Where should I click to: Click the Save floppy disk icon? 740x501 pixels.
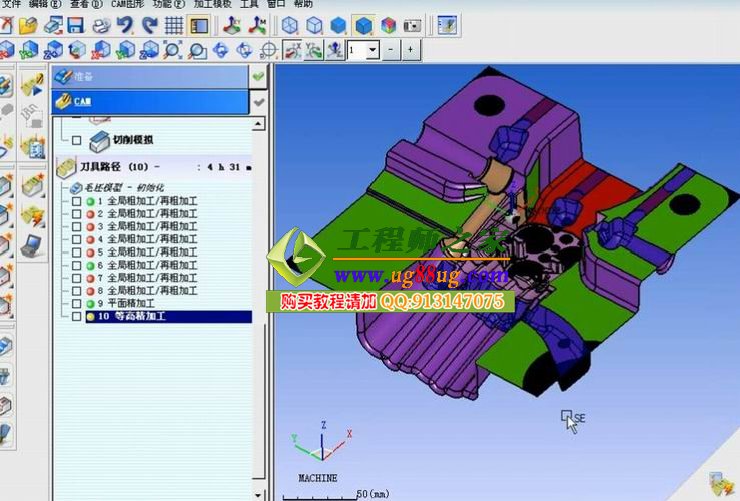(76, 25)
